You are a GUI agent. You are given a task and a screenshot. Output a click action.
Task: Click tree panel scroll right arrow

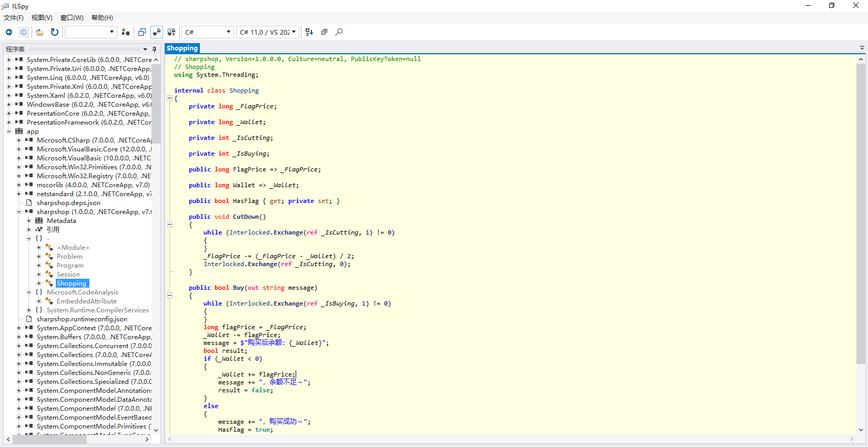[x=147, y=439]
